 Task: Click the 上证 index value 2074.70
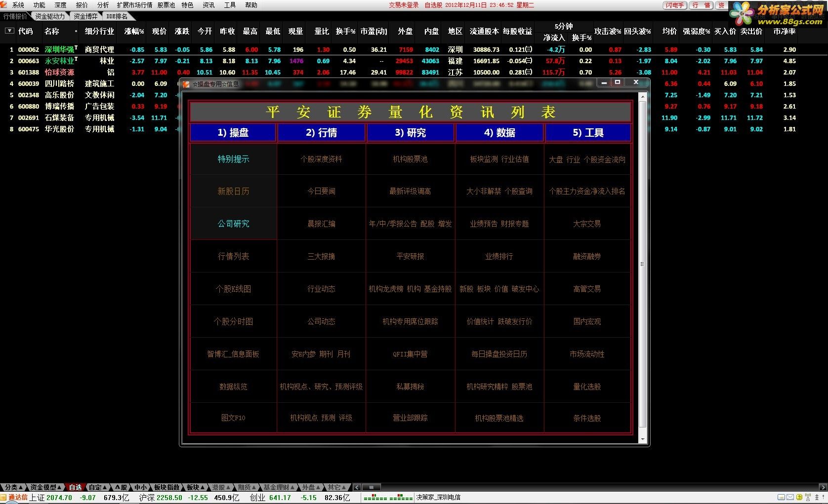coord(59,498)
